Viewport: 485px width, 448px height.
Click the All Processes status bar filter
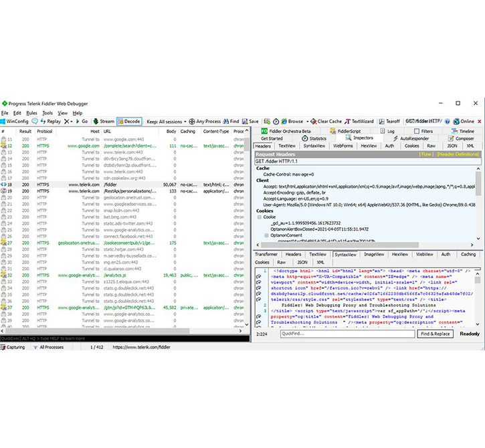(x=49, y=348)
